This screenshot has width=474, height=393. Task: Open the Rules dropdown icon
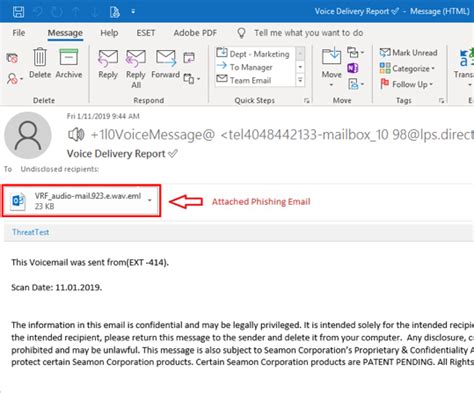coord(355,53)
